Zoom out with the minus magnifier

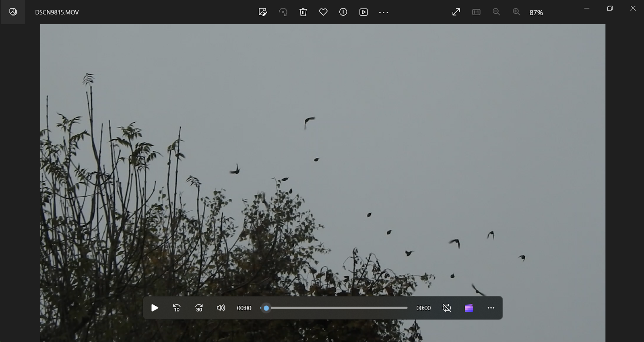point(496,12)
